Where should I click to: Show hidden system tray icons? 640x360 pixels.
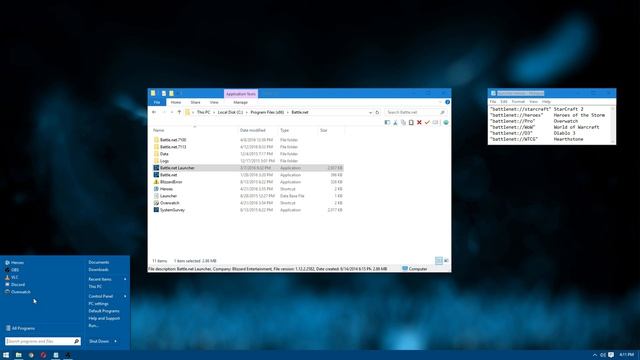click(594, 355)
